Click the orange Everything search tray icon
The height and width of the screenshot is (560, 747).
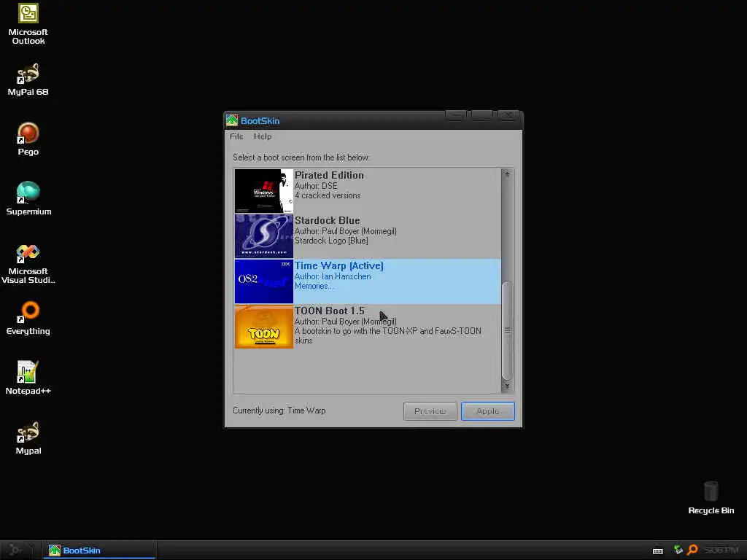[x=692, y=550]
